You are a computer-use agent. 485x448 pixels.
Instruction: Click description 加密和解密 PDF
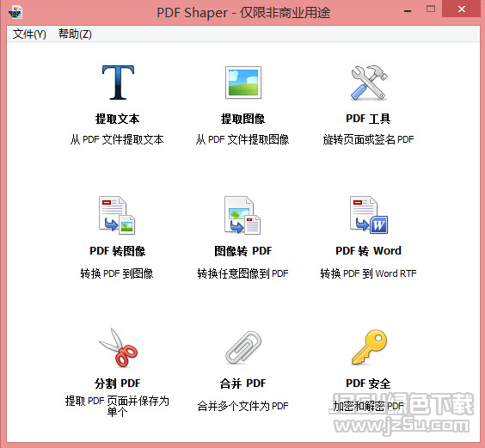tap(368, 406)
